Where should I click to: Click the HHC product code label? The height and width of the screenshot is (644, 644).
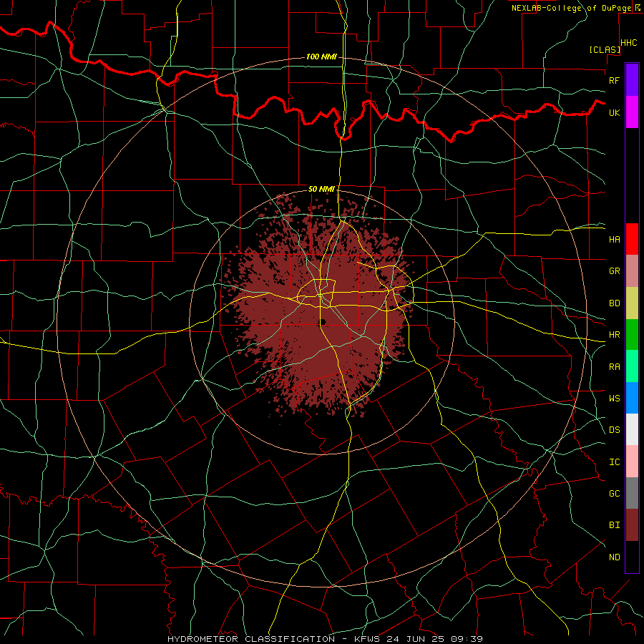(x=628, y=43)
